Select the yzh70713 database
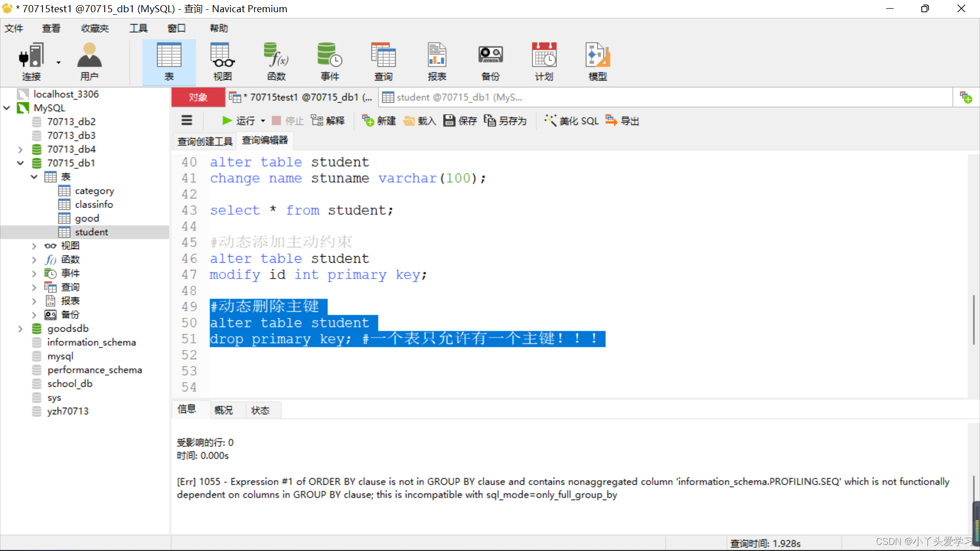 pyautogui.click(x=68, y=411)
